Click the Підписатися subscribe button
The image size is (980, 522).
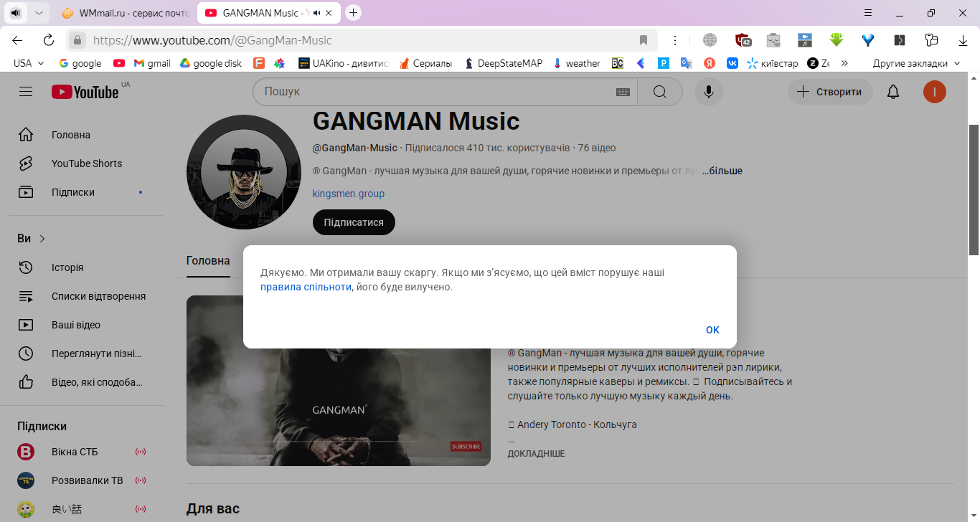pyautogui.click(x=354, y=222)
